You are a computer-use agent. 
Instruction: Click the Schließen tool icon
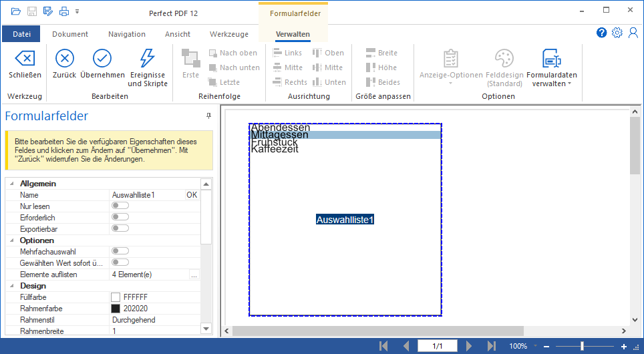click(25, 59)
